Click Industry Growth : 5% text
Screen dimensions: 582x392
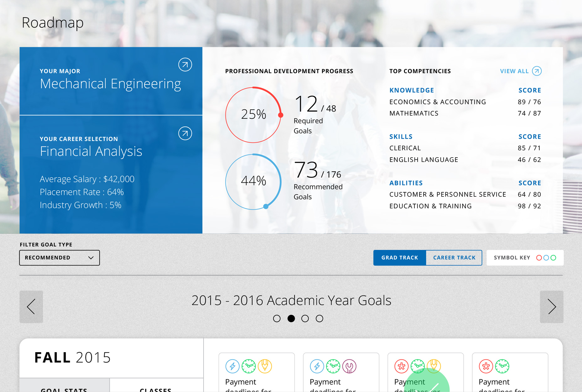(x=81, y=205)
